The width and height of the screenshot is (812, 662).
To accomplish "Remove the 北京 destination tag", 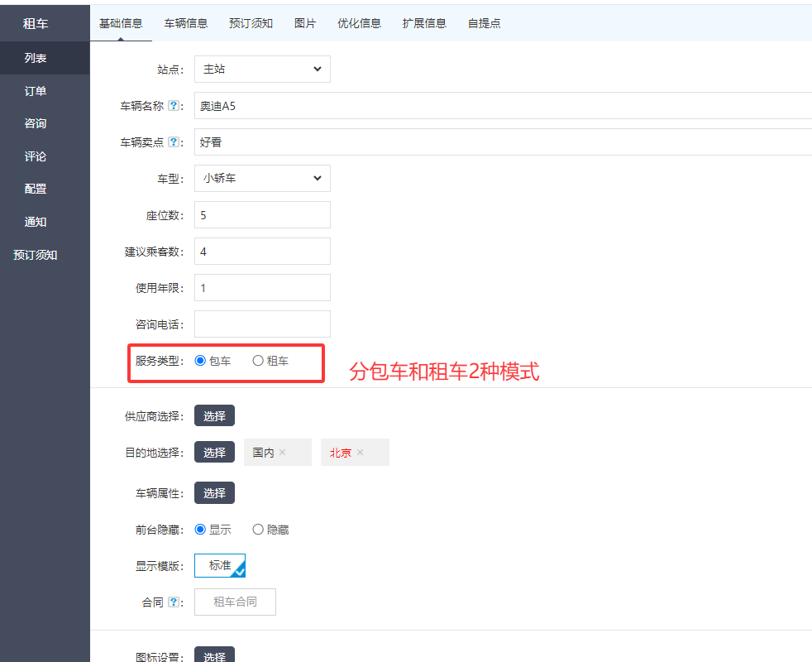I will [x=361, y=453].
